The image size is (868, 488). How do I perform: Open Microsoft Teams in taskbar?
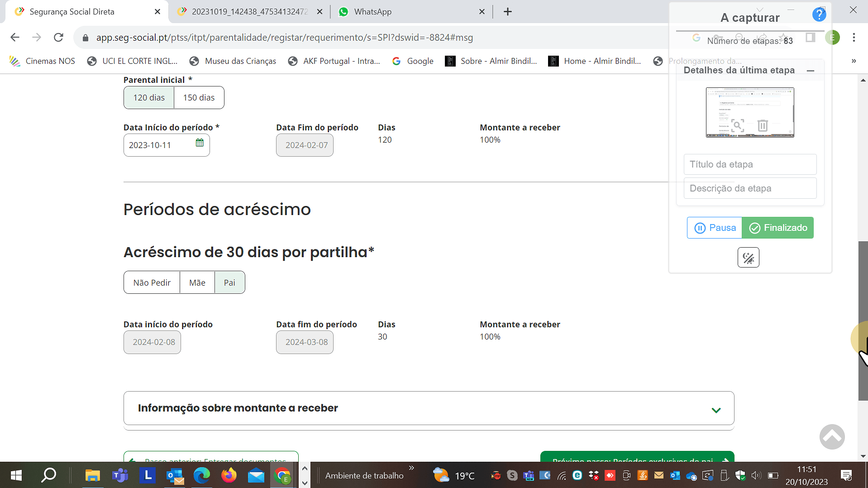coord(120,475)
